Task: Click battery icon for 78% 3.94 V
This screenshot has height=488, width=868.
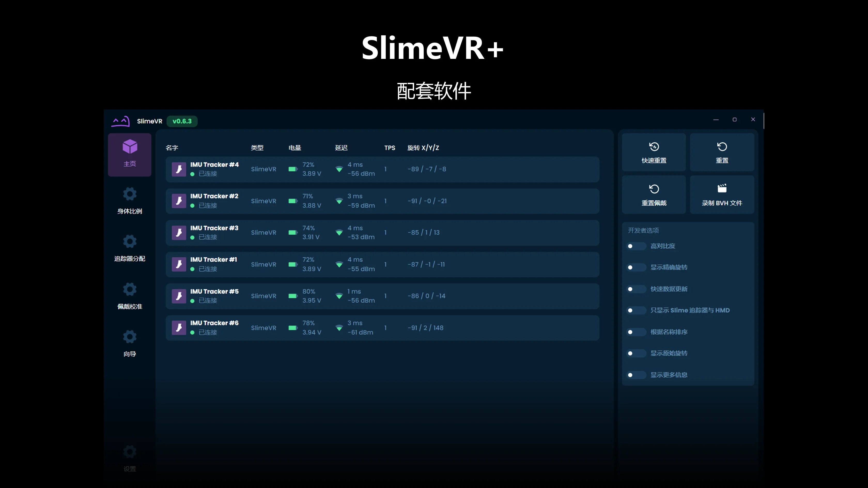Action: point(293,328)
